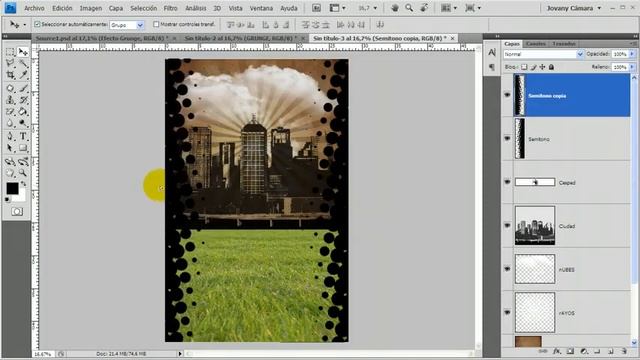Select the Rectangle shape tool
This screenshot has width=640, height=360.
23,149
